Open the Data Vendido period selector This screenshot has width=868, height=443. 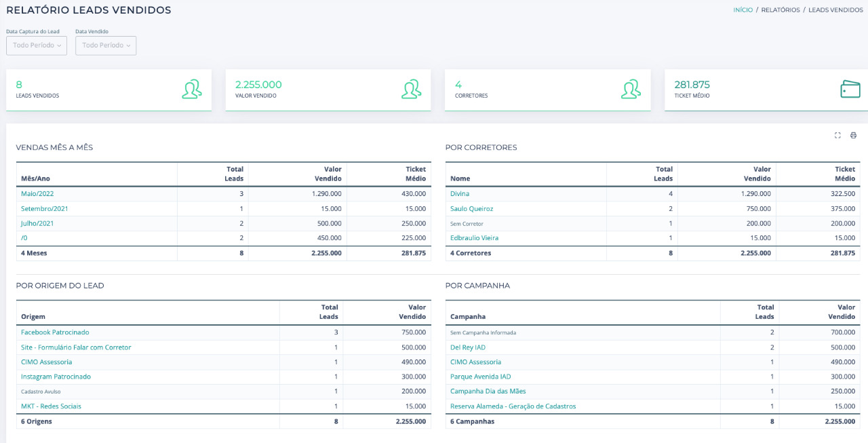tap(106, 45)
